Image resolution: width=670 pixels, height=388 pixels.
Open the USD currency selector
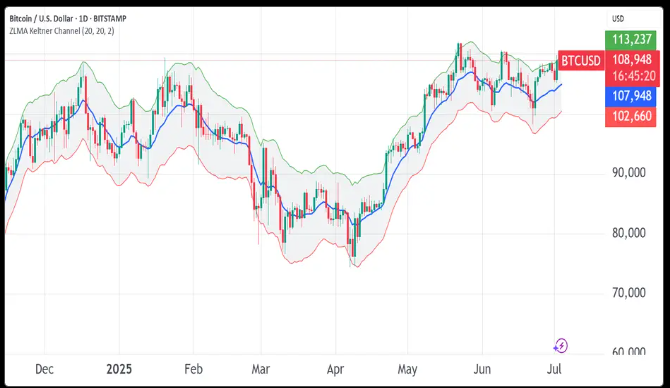pyautogui.click(x=618, y=19)
